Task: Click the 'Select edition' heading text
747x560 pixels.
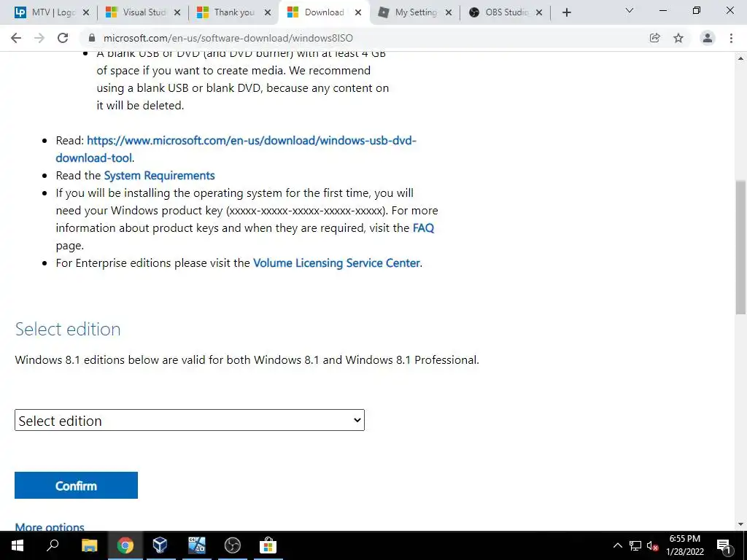Action: coord(68,329)
